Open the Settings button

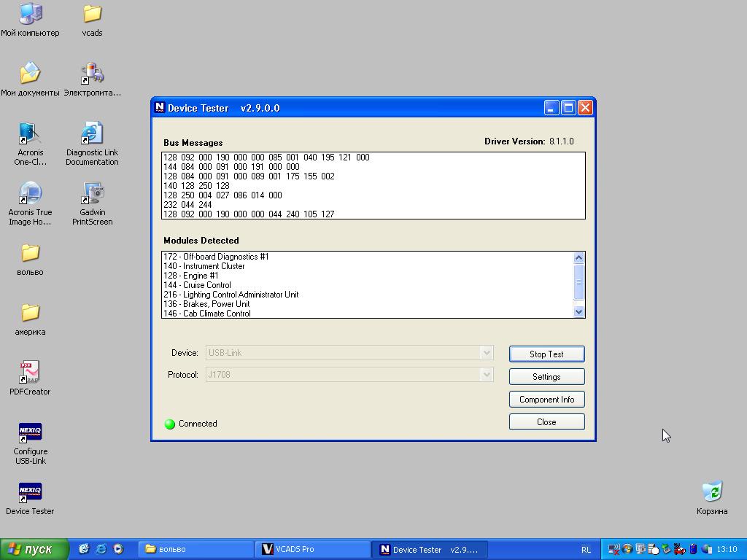point(547,377)
